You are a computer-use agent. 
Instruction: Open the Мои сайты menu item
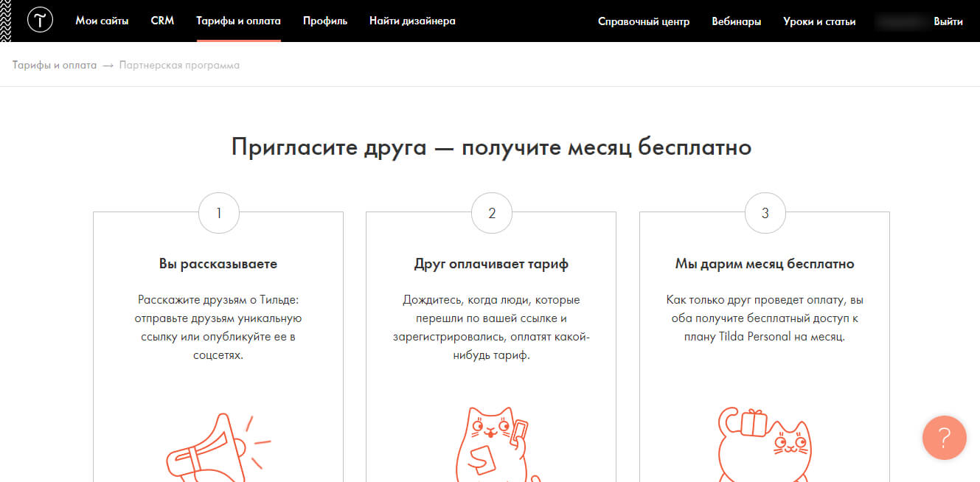click(102, 21)
